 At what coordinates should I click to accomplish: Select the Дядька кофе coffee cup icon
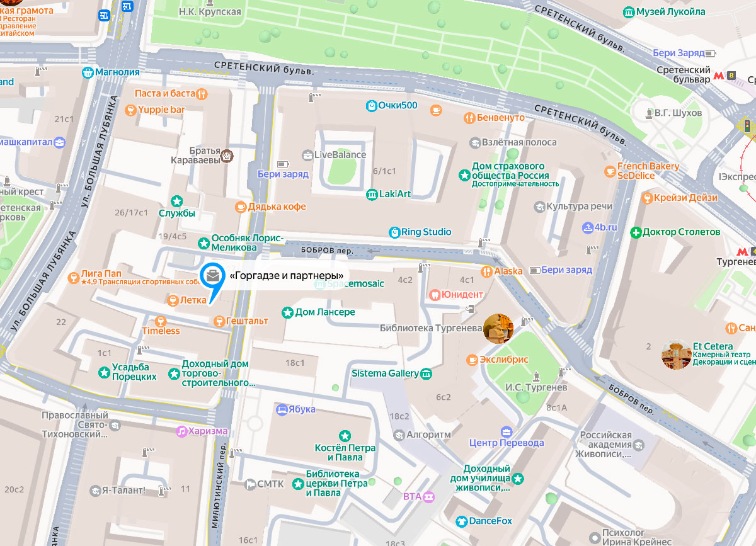pyautogui.click(x=240, y=207)
